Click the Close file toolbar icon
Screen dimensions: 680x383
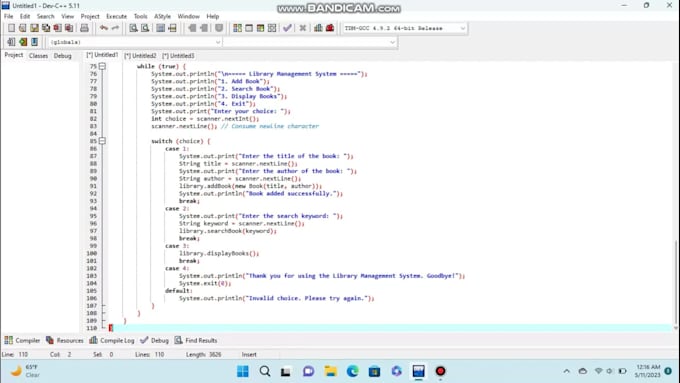(x=57, y=28)
